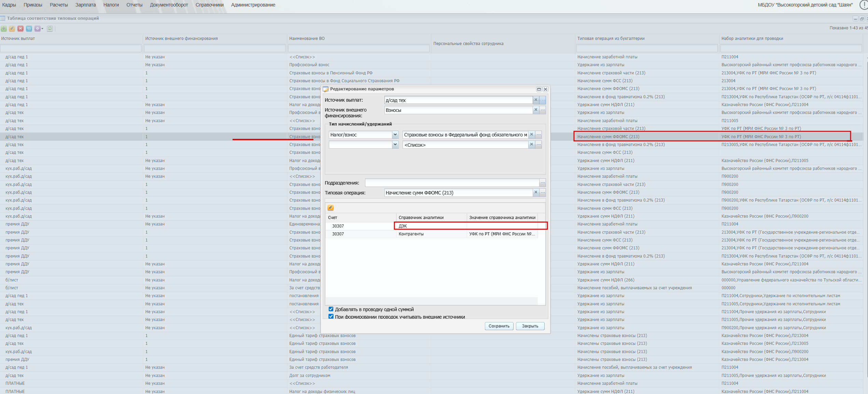Expand the Налог/взнос type dropdown

tap(395, 135)
